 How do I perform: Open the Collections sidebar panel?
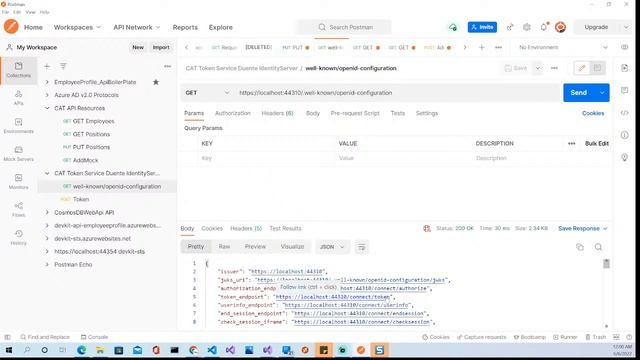click(18, 70)
